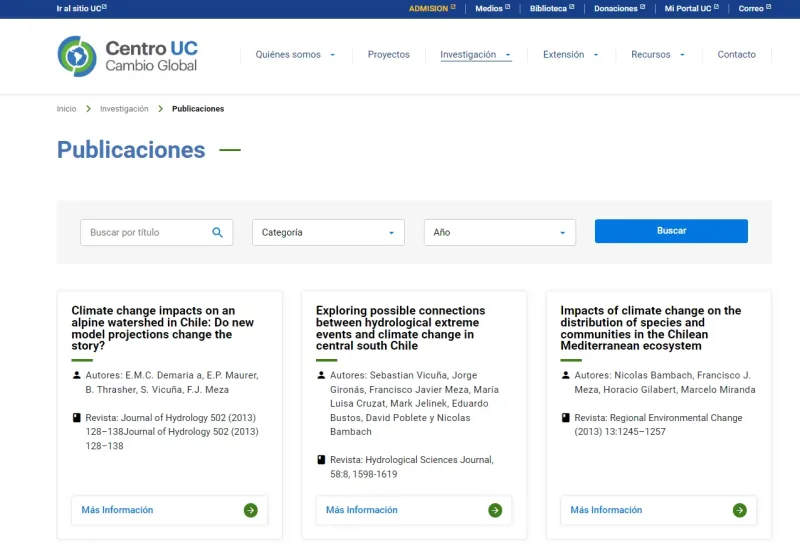Open ADMISION in the top bar
This screenshot has width=800, height=547.
tap(432, 8)
